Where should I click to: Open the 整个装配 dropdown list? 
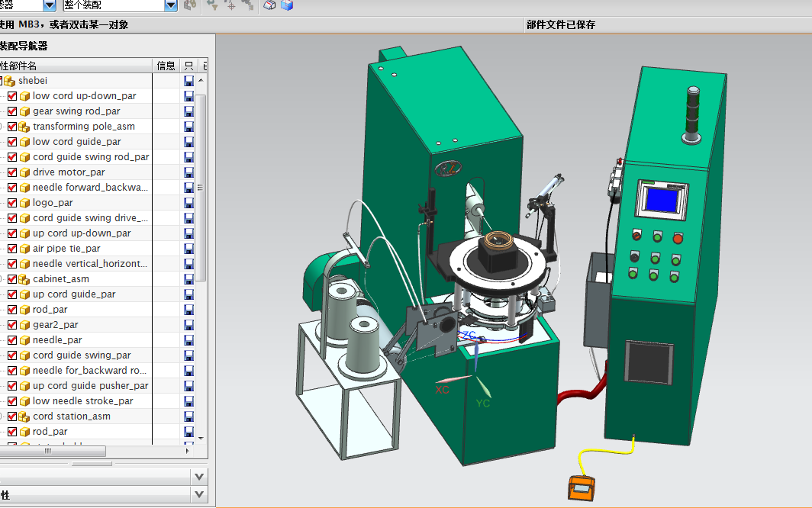[x=171, y=5]
